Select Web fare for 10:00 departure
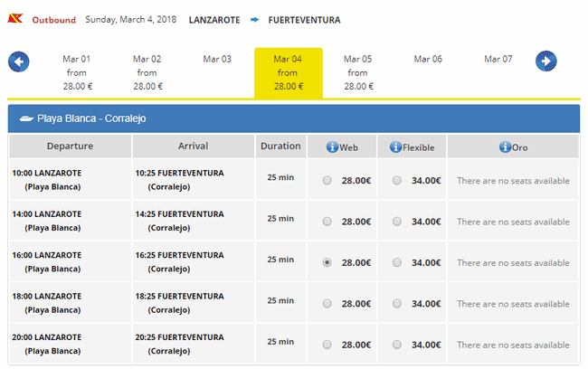The width and height of the screenshot is (588, 369). (327, 180)
